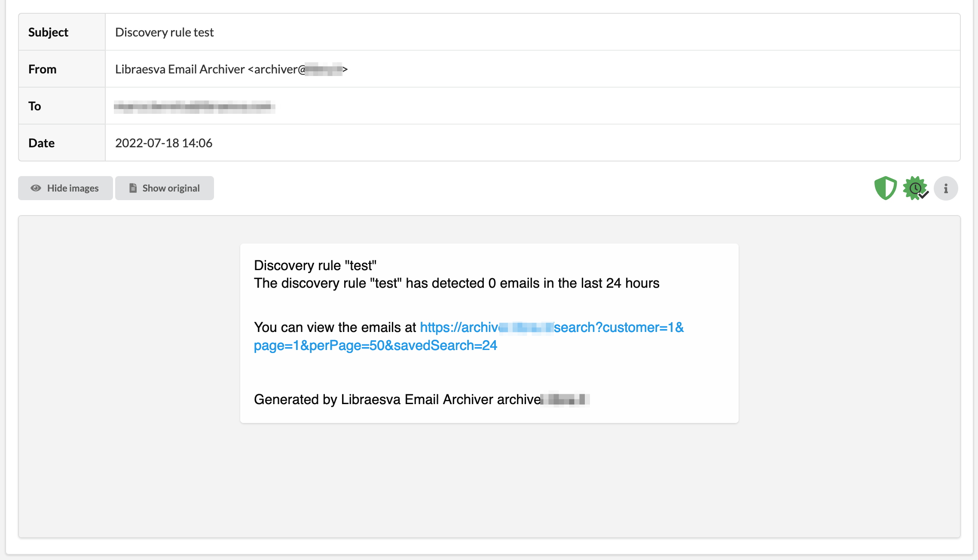Open the archive search link in email body
This screenshot has width=978, height=560.
coord(469,336)
